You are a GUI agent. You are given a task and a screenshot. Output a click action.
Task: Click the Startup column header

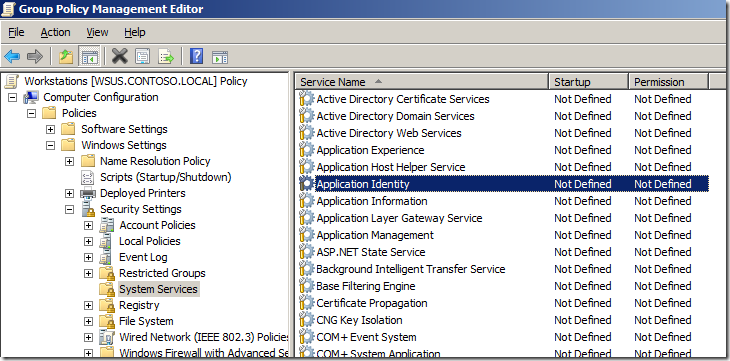[588, 82]
